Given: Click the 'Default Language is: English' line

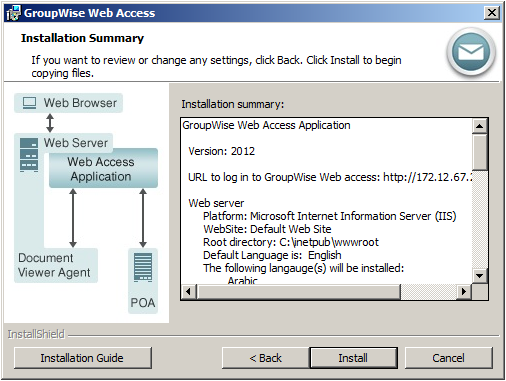Looking at the screenshot, I should 272,255.
